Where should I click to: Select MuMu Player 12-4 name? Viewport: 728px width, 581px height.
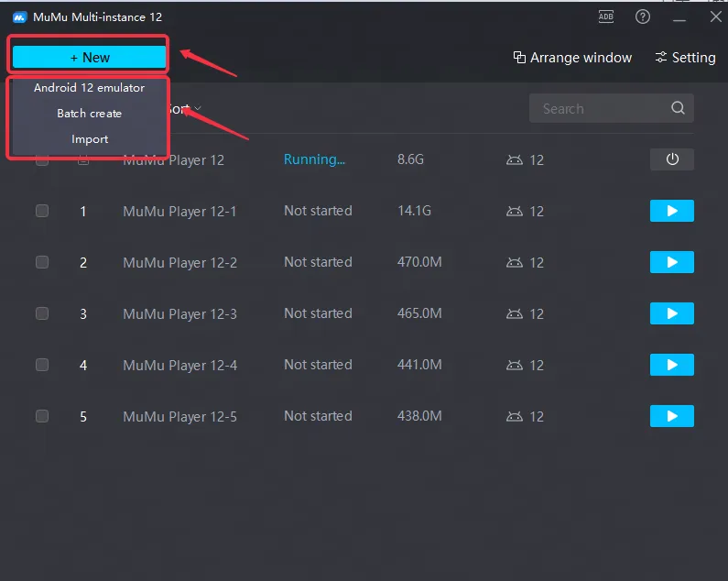click(x=179, y=366)
